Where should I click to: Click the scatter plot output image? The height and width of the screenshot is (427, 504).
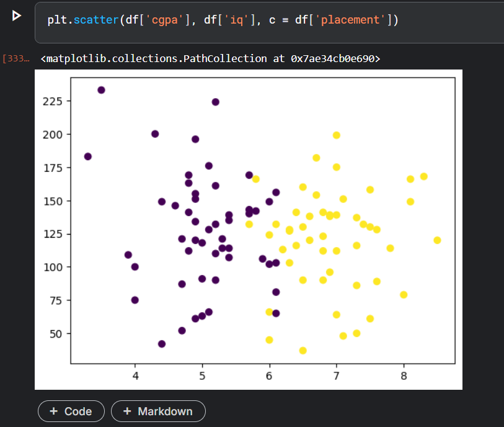point(249,230)
